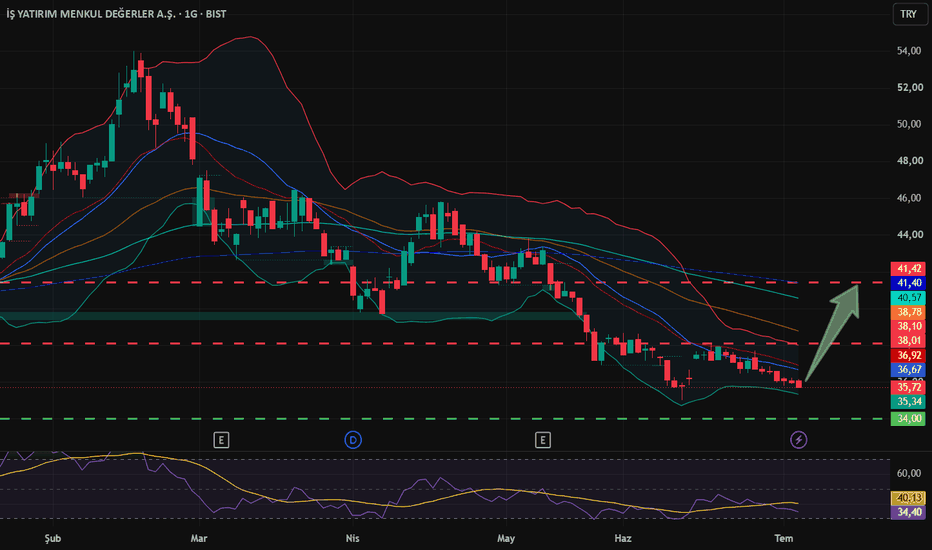Viewport: 932px width, 550px height.
Task: Click the May month label on time axis
Action: 506,538
